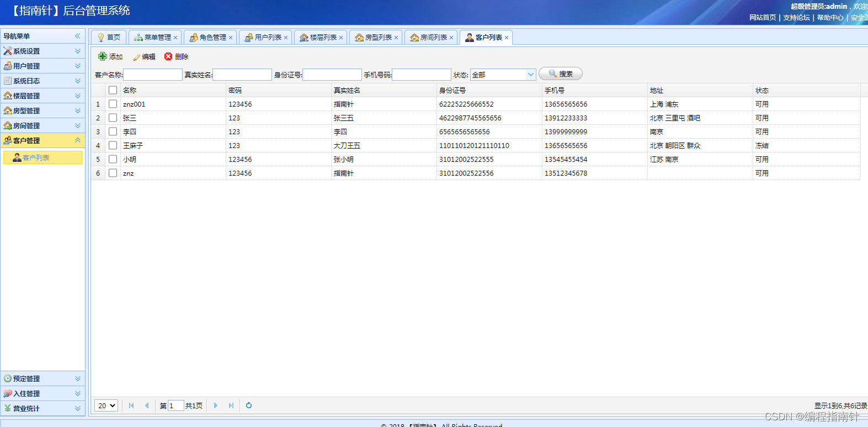Click the Edit (编辑) pencil icon
Image resolution: width=868 pixels, height=427 pixels.
click(136, 57)
